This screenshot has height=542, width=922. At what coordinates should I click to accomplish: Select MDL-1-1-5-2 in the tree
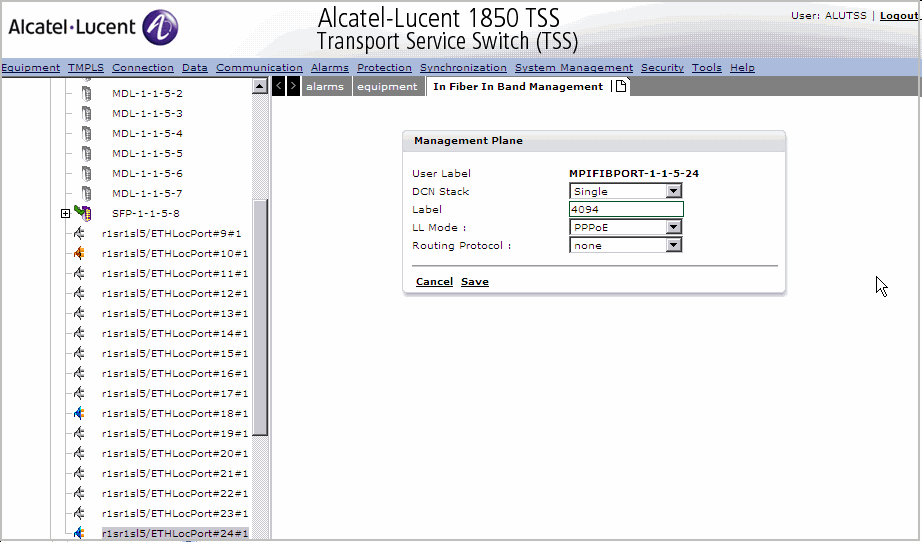pos(148,93)
